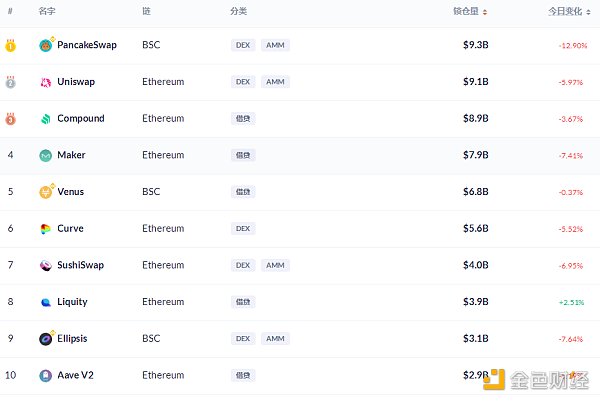Open the PancakeSwap name link
This screenshot has width=600, height=401.
(x=86, y=45)
